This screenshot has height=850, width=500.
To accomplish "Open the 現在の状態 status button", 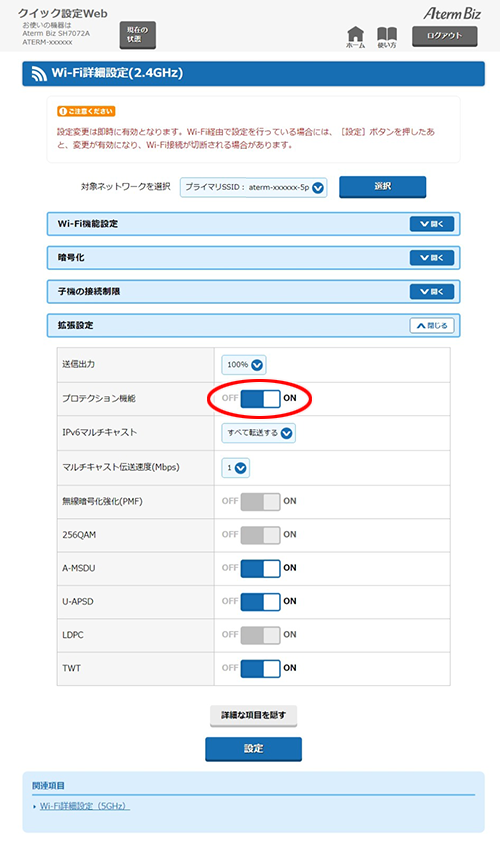I will [137, 35].
